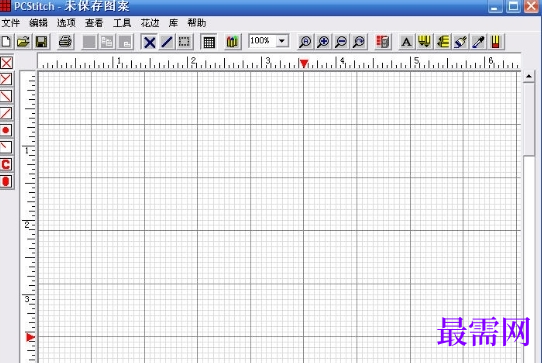This screenshot has width=549, height=363.
Task: Click the yellow left-arrow fill icon
Action: [x=443, y=42]
